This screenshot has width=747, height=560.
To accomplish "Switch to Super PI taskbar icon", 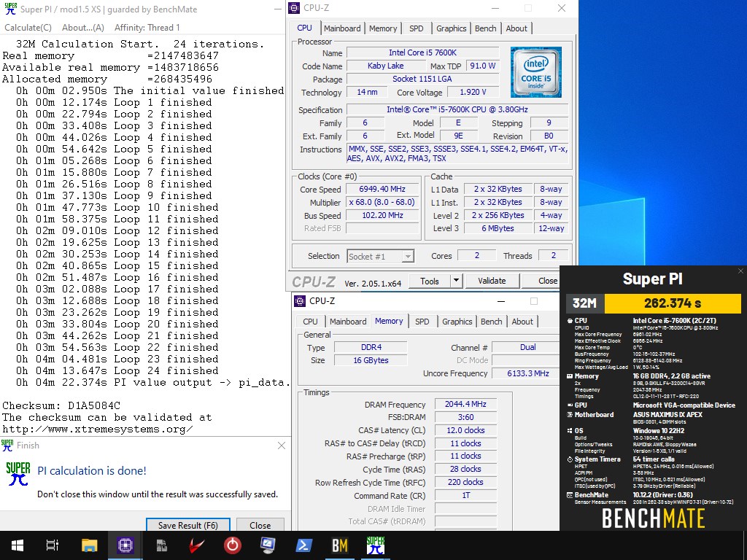I will coord(376,545).
